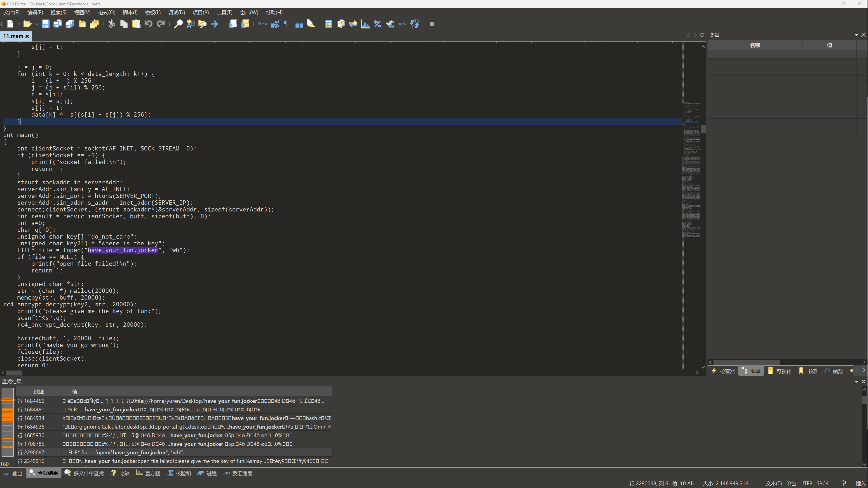Select find result row 2290087
The width and height of the screenshot is (868, 488).
tap(174, 453)
